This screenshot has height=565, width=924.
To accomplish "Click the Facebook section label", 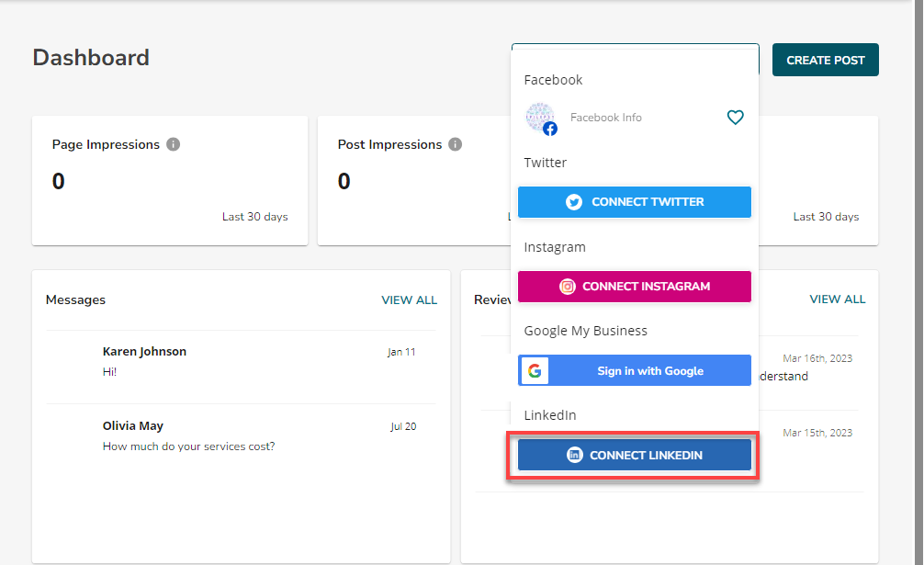I will (553, 80).
